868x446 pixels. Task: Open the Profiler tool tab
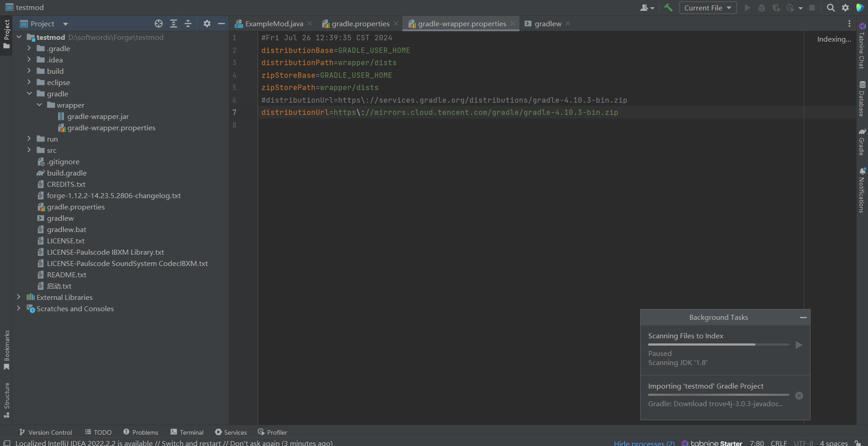click(272, 432)
